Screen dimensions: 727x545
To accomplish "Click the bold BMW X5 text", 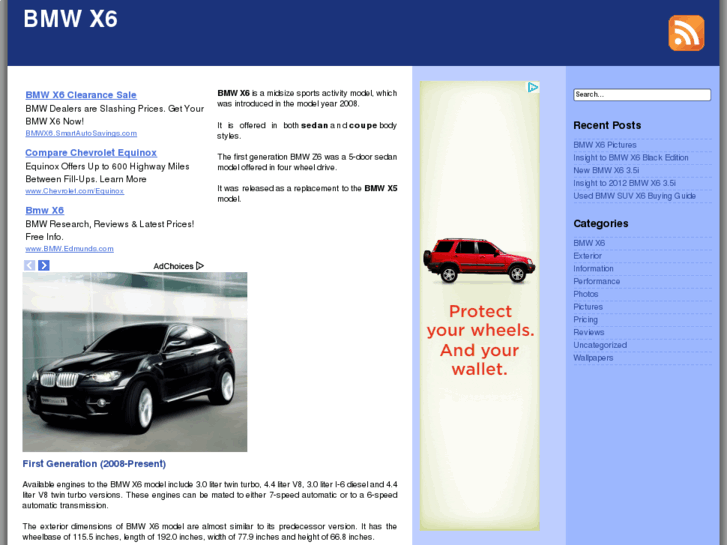I will (x=381, y=188).
